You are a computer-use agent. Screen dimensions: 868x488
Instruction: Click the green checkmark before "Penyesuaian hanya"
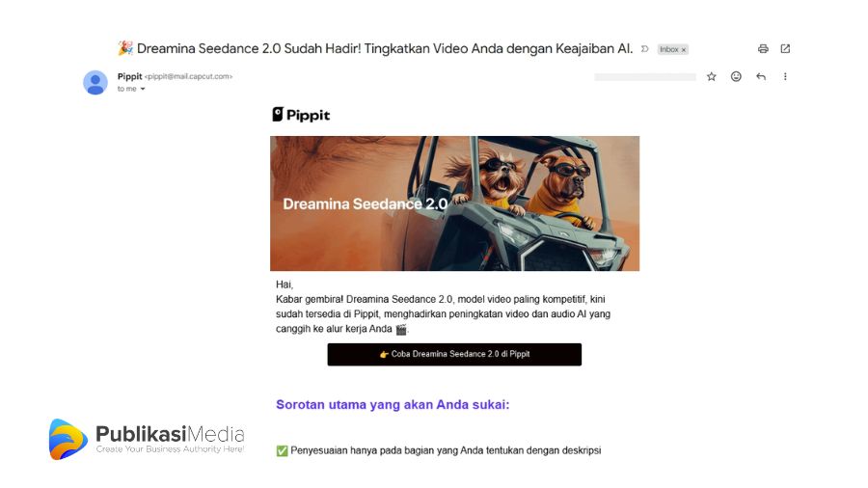click(x=282, y=450)
